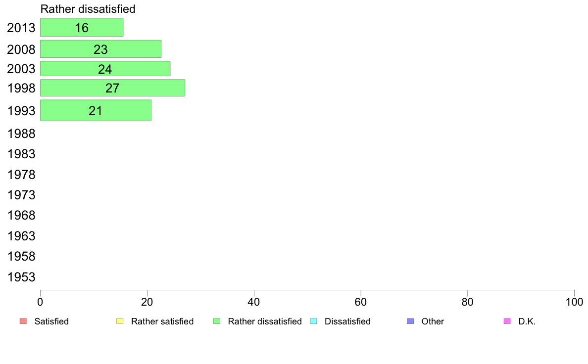Screen dimensions: 588x364
Task: Click the 1953 year label
Action: tap(21, 277)
